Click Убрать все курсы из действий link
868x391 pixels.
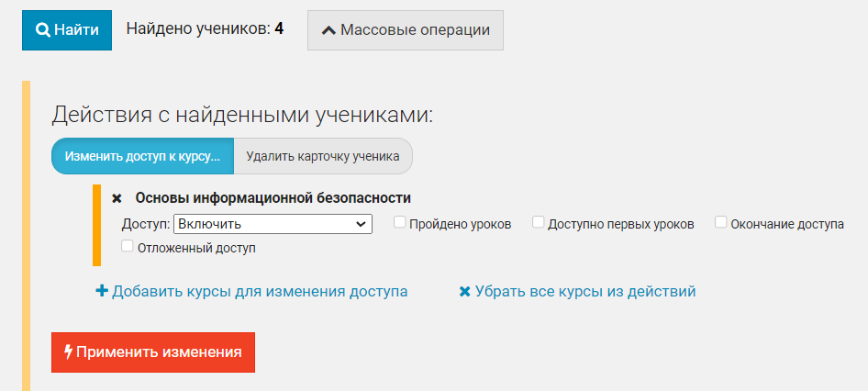585,292
